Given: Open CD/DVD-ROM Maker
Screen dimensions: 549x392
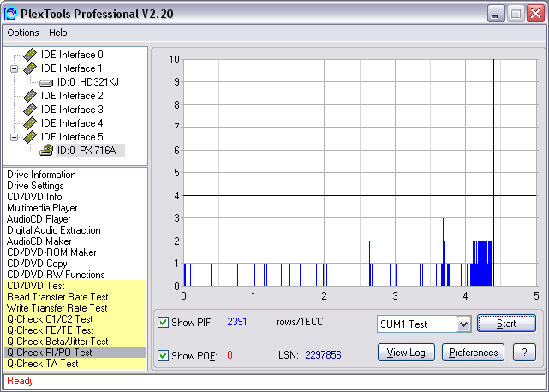Looking at the screenshot, I should 51,252.
